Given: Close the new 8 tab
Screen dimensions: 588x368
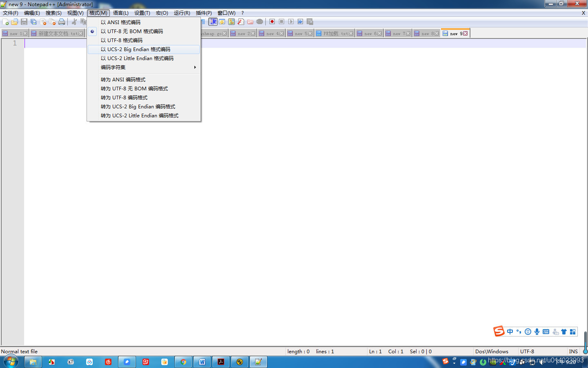Looking at the screenshot, I should [x=437, y=34].
